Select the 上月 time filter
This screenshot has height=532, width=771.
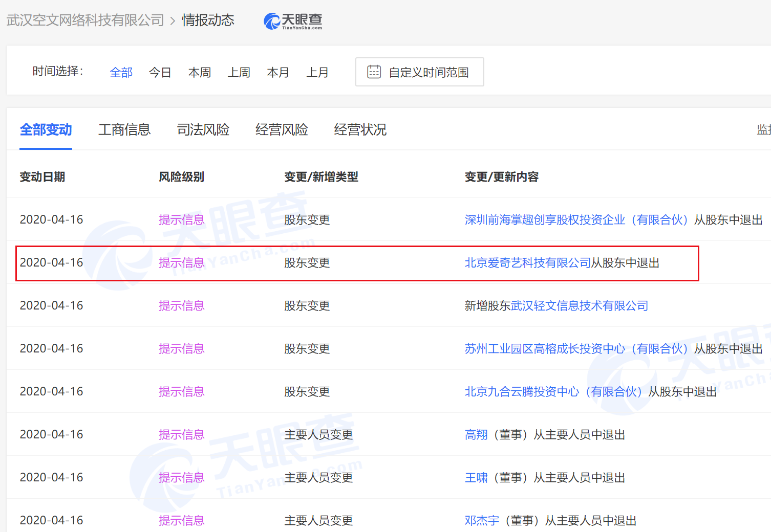[317, 73]
